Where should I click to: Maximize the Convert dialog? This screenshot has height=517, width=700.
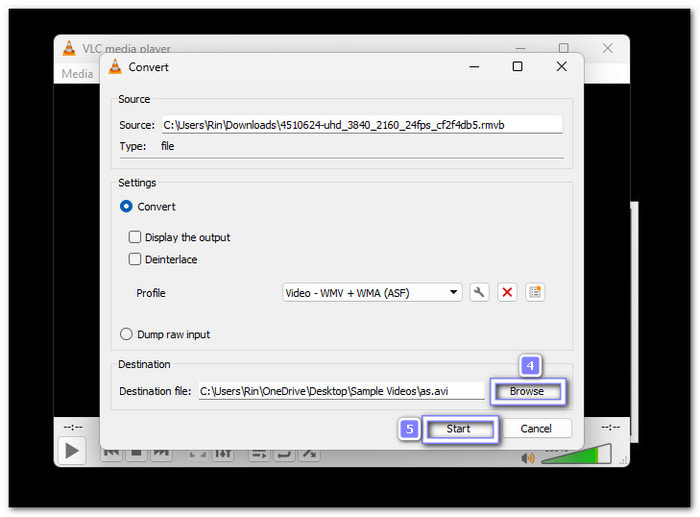[x=517, y=67]
